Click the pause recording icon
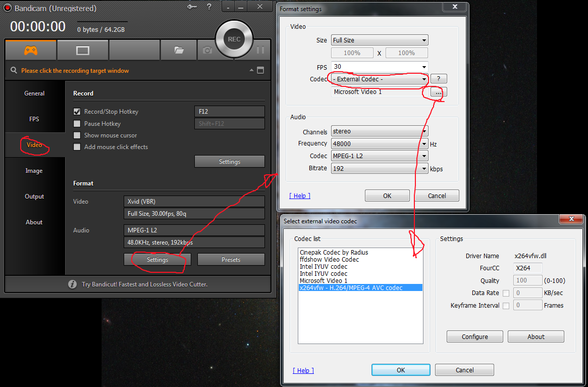This screenshot has height=387, width=588. (x=260, y=50)
